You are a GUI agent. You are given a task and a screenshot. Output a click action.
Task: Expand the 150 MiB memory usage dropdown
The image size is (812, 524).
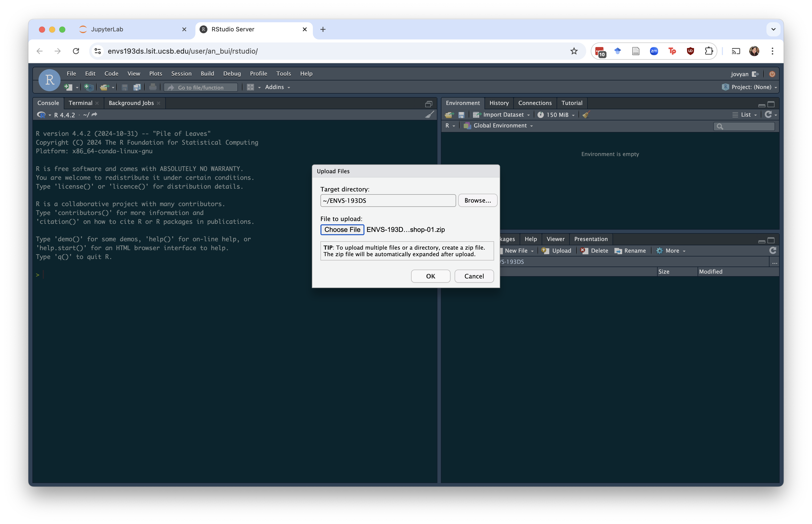click(x=557, y=115)
